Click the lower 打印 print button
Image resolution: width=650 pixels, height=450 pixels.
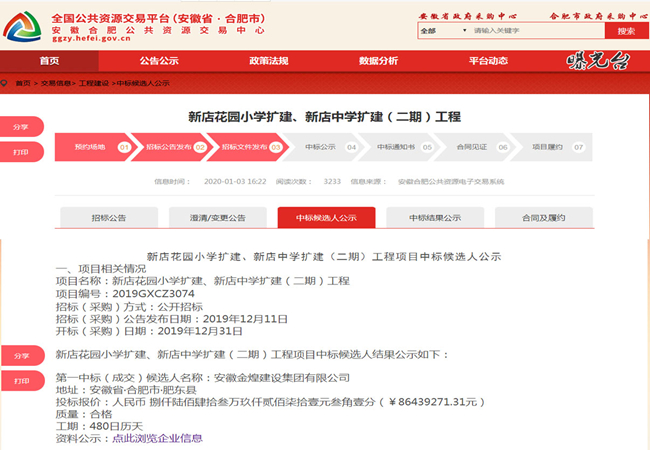tap(21, 380)
